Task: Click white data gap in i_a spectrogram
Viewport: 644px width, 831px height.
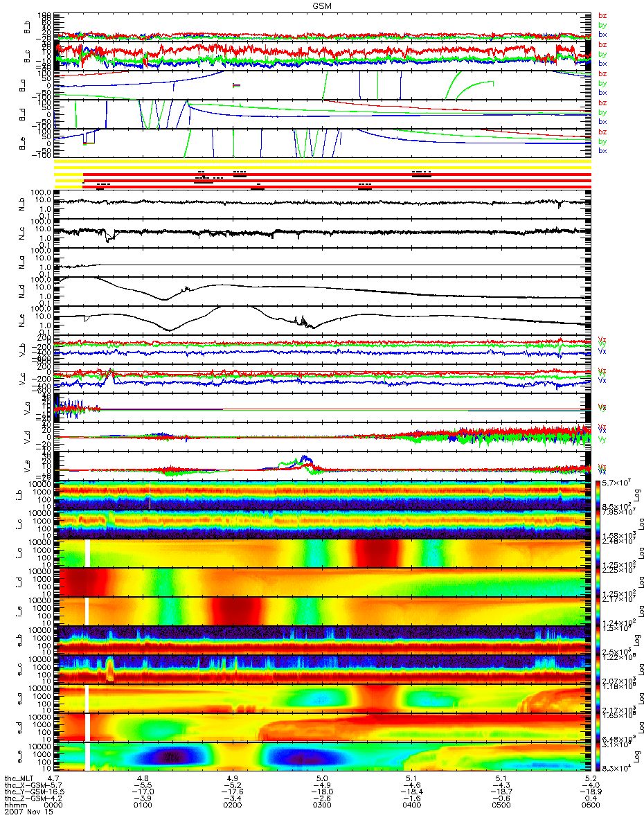Action: 87,553
